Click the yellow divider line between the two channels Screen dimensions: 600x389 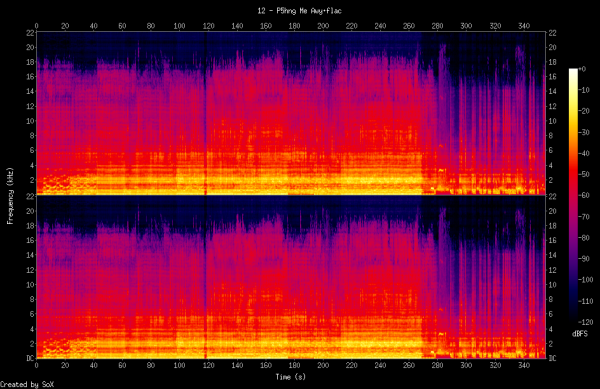tap(291, 195)
